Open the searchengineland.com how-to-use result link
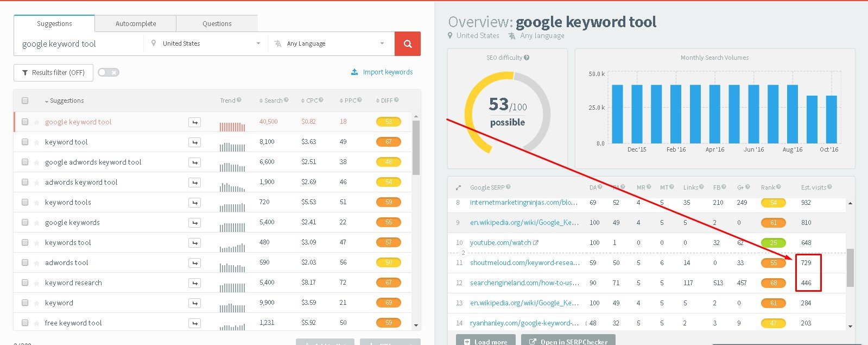 coord(524,283)
